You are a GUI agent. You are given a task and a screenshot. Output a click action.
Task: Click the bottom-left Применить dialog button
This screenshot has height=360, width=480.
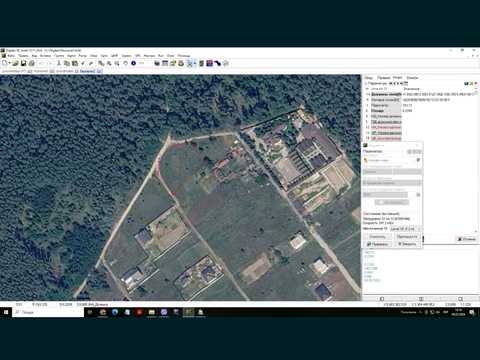tap(378, 244)
